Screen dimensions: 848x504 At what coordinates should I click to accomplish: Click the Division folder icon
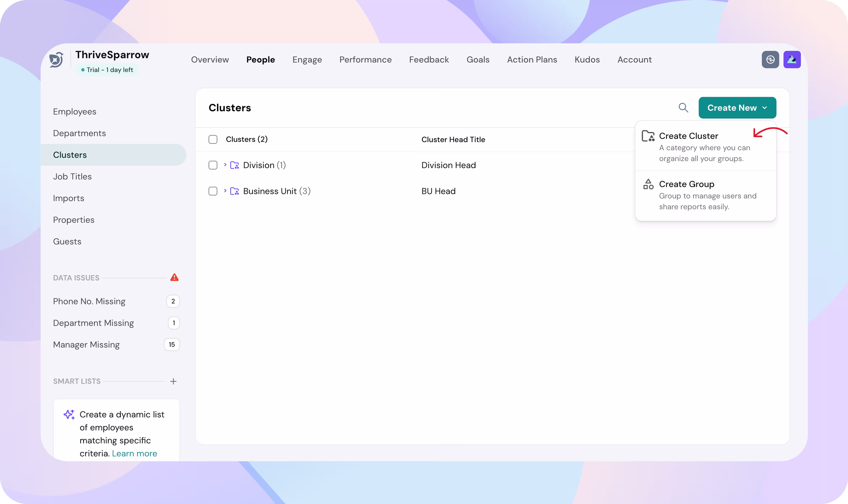(x=234, y=165)
